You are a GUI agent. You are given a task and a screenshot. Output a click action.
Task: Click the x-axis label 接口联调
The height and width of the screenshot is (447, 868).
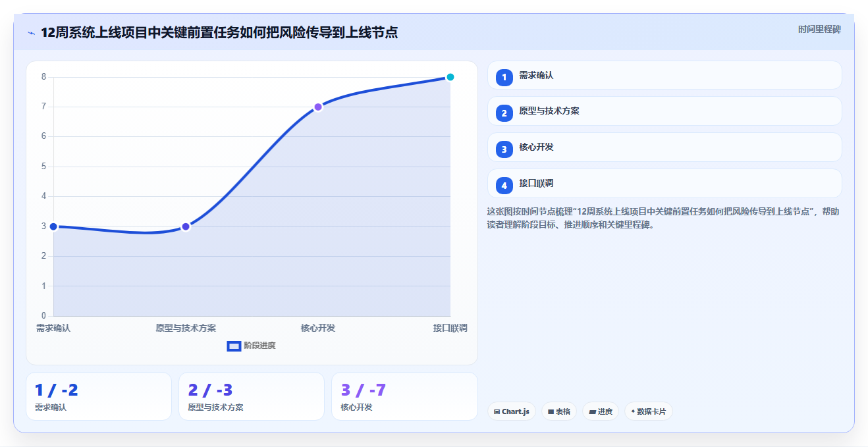pyautogui.click(x=450, y=328)
